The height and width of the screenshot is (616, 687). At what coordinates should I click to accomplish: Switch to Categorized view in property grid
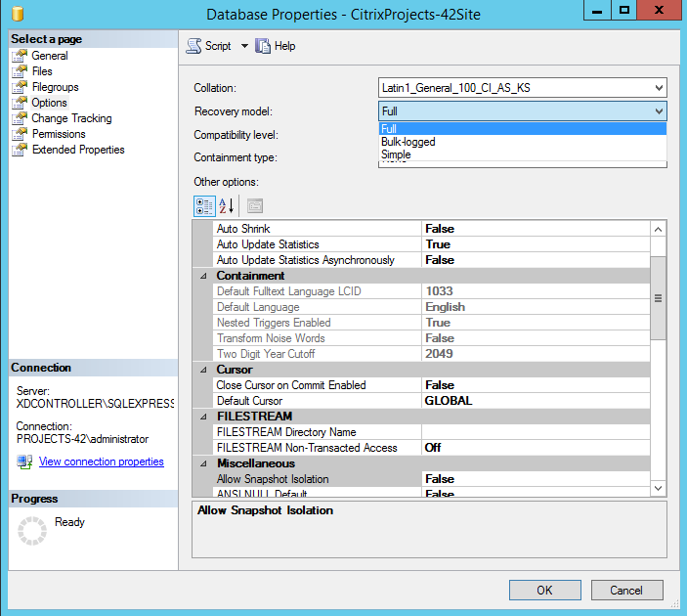(x=204, y=206)
